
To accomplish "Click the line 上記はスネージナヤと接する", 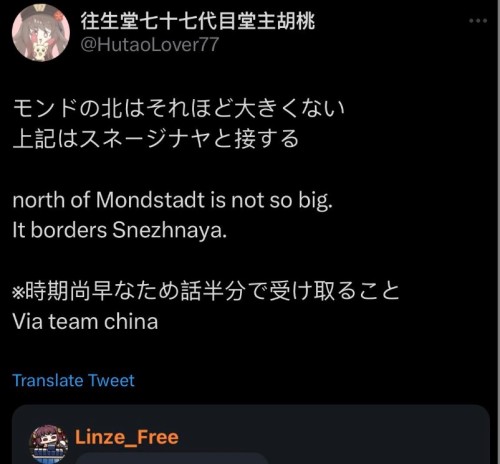I will 156,138.
